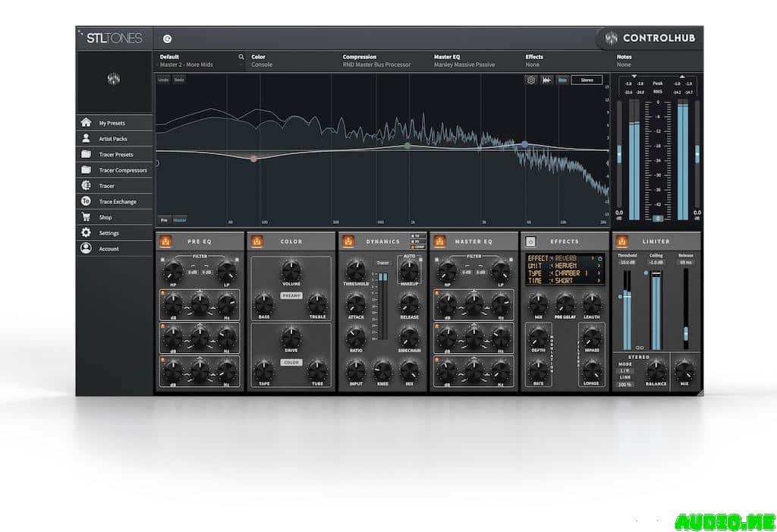The height and width of the screenshot is (532, 777).
Task: Switch analyzer to Pre tab
Action: click(x=164, y=220)
